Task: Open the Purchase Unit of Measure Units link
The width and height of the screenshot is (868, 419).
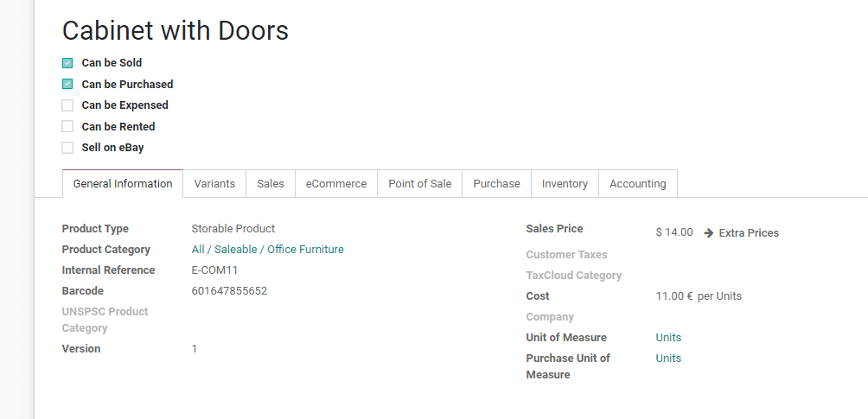Action: 668,359
